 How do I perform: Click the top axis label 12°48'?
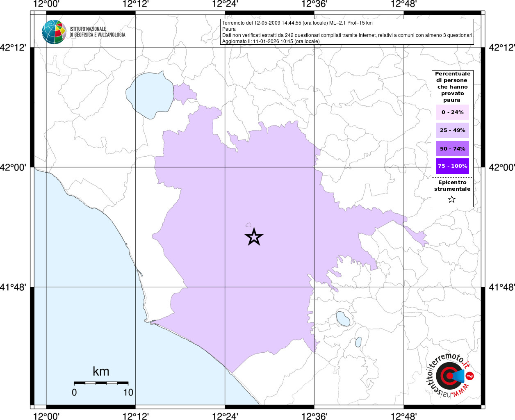point(404,4)
